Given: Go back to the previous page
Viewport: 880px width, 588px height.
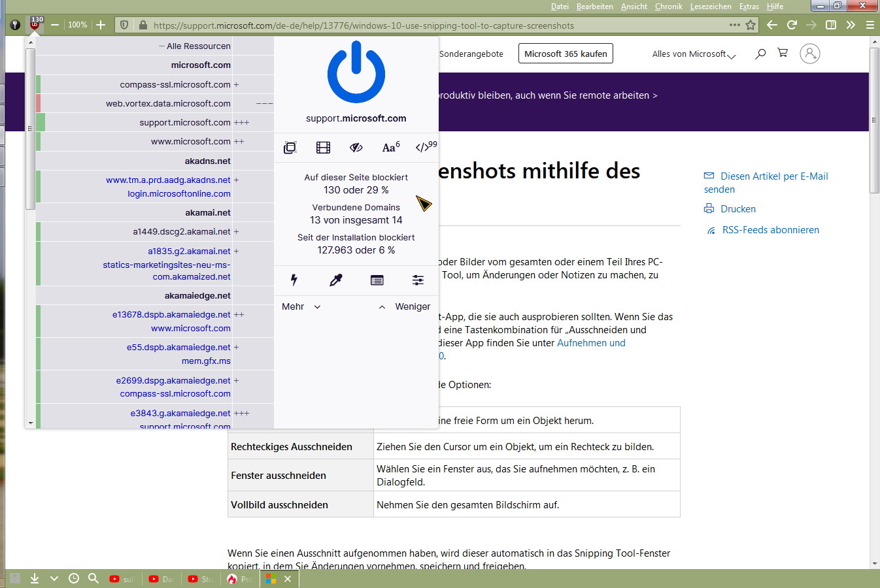Looking at the screenshot, I should coord(772,25).
